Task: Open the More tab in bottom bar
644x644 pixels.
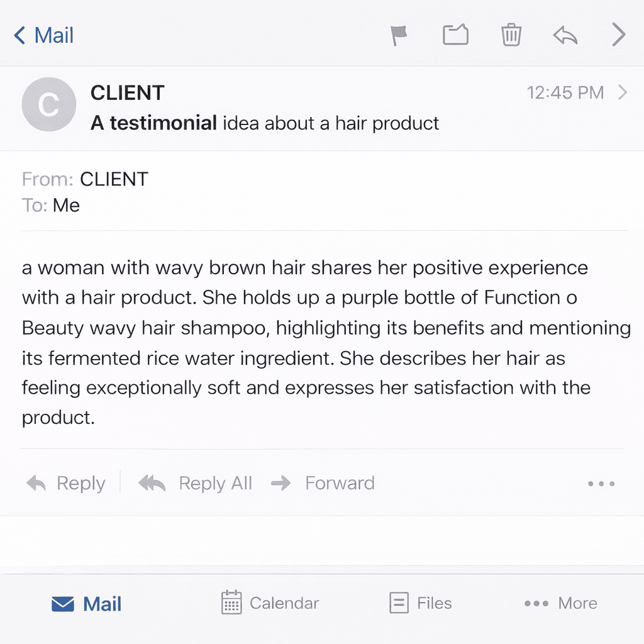Action: pos(560,603)
